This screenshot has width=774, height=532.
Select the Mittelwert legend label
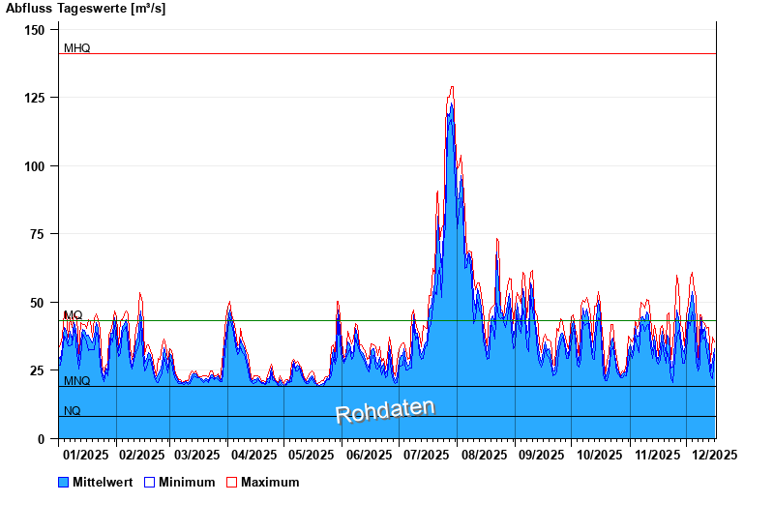103,482
